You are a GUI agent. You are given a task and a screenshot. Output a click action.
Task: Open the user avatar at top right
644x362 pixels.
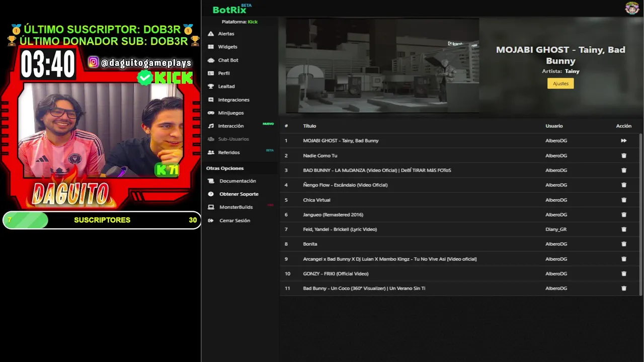click(x=632, y=8)
